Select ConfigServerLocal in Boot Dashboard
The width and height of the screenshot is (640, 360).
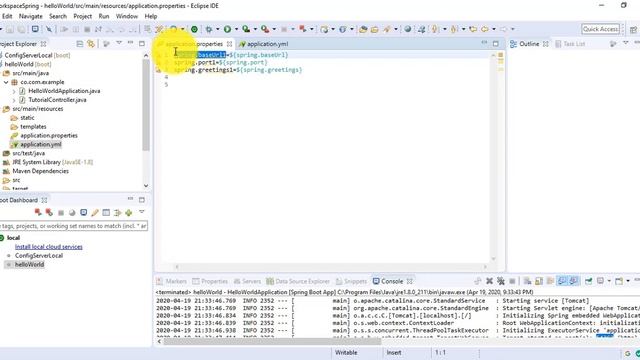pyautogui.click(x=39, y=256)
